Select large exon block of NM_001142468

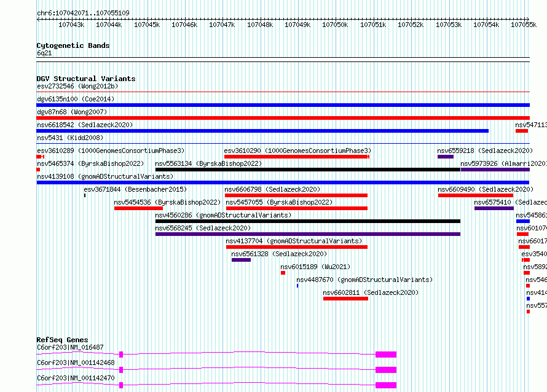tap(386, 370)
